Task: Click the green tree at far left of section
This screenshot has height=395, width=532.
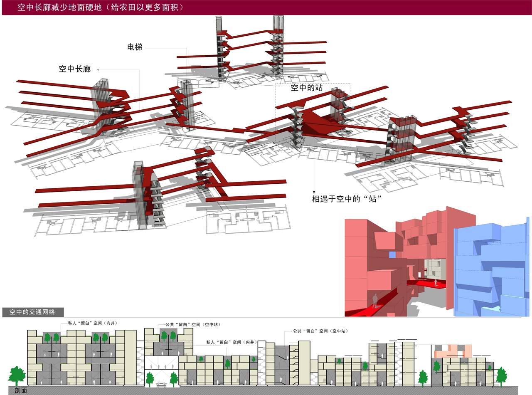Action: pos(17,375)
